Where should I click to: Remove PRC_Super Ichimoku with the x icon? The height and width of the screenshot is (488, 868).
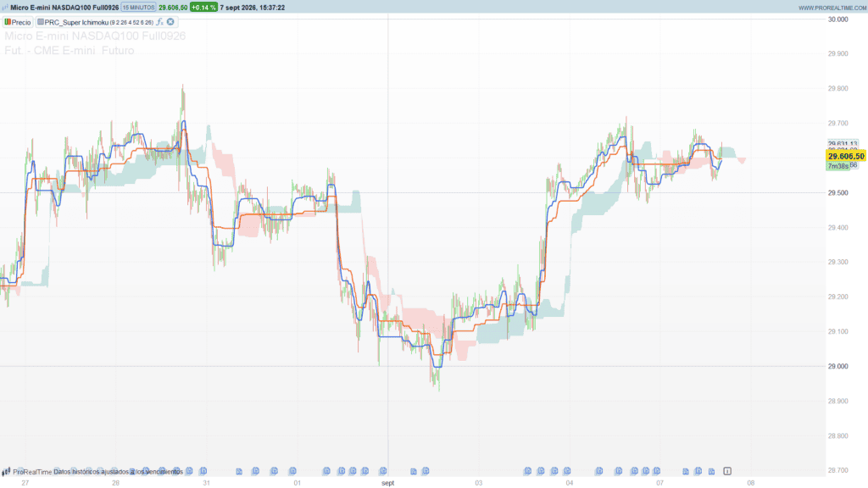click(x=170, y=22)
